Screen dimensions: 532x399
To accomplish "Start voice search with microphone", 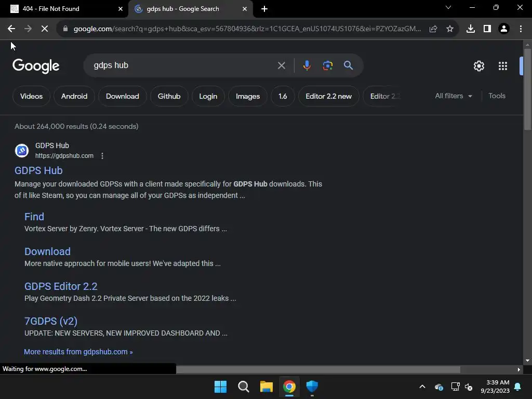I will (307, 65).
